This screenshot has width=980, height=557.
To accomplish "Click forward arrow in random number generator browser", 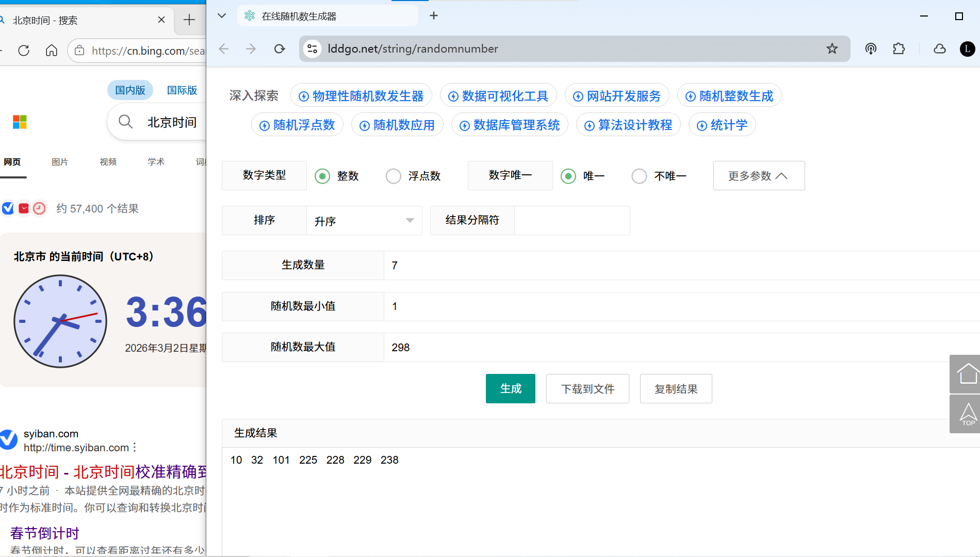I will pos(251,49).
